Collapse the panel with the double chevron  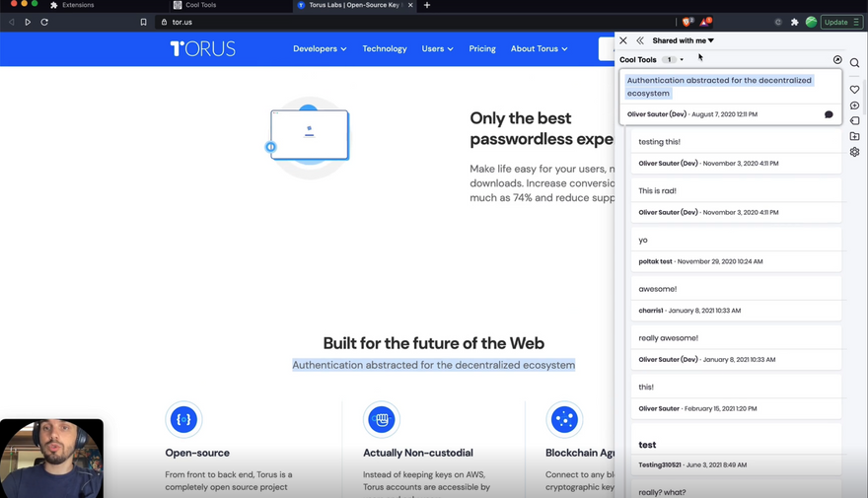pyautogui.click(x=640, y=40)
